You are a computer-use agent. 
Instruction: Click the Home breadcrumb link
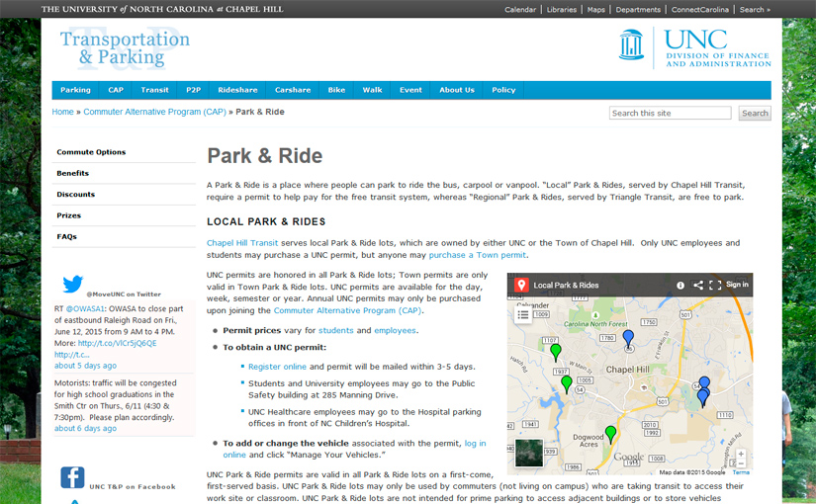[62, 112]
